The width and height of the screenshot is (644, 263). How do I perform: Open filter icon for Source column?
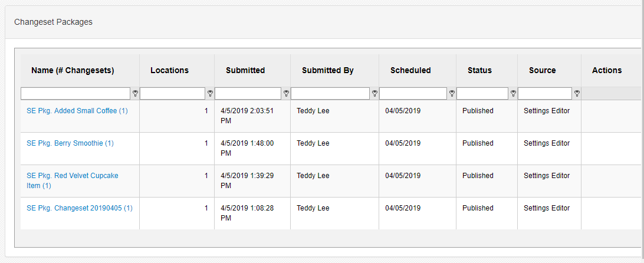click(x=577, y=94)
